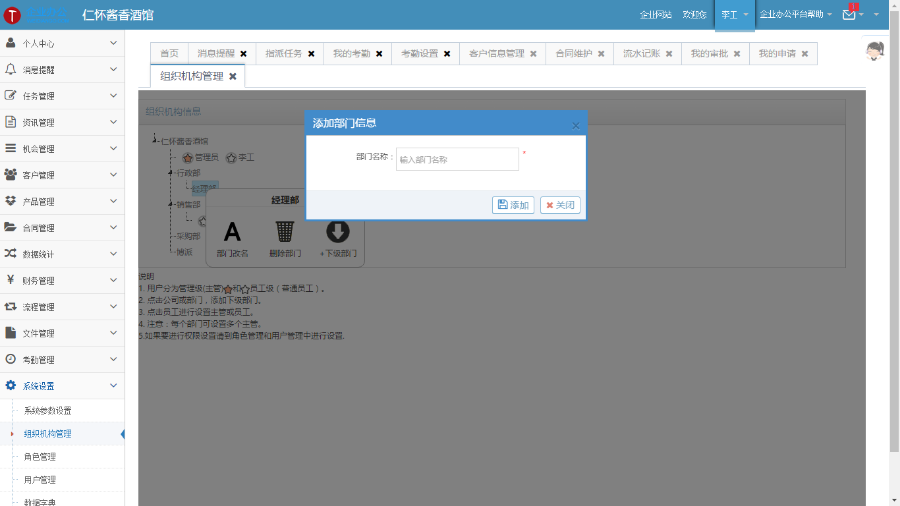
Task: Switch to the 首页 tab
Action: click(x=169, y=53)
